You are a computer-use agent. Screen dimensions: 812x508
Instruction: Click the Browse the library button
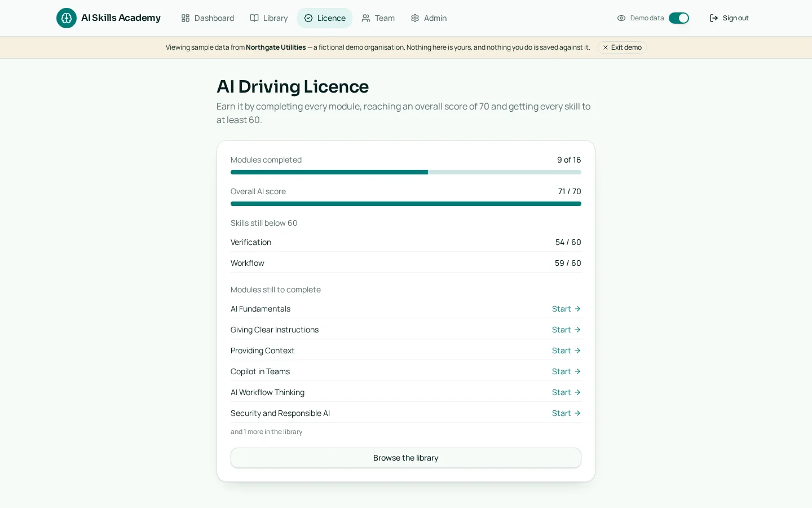406,458
